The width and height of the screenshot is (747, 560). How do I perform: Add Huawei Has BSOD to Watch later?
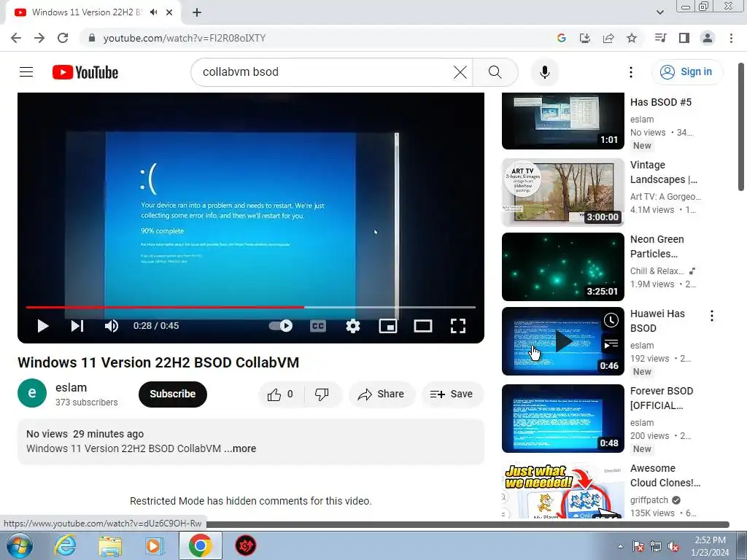pos(611,321)
